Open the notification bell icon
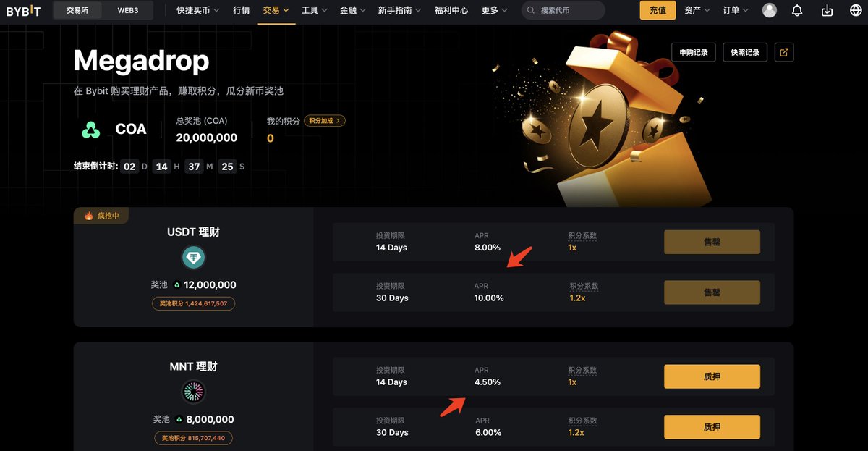Screen dimensions: 868x451 coord(797,10)
